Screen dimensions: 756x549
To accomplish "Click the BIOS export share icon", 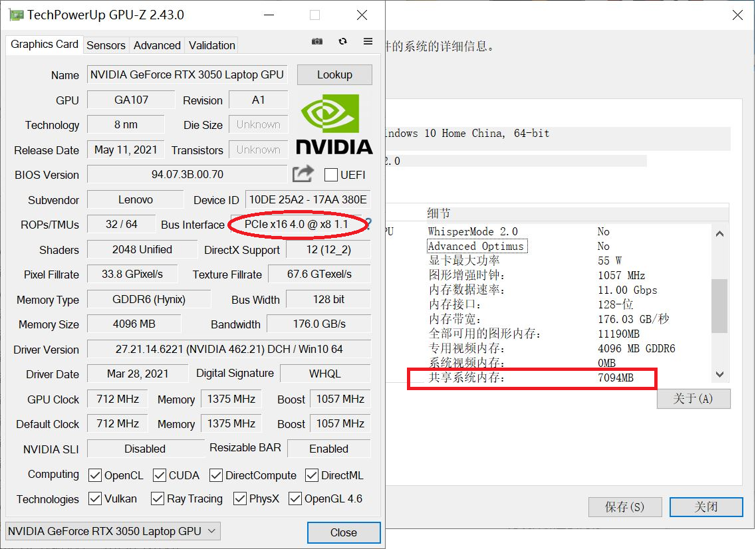I will pos(303,173).
